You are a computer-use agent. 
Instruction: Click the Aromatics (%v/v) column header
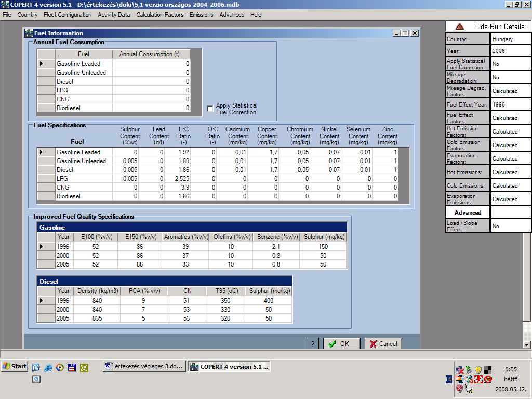point(185,237)
